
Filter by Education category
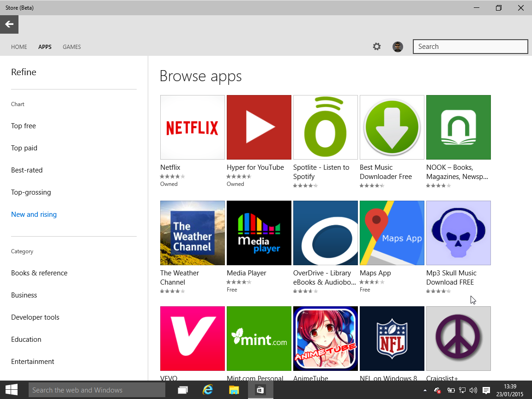point(26,339)
